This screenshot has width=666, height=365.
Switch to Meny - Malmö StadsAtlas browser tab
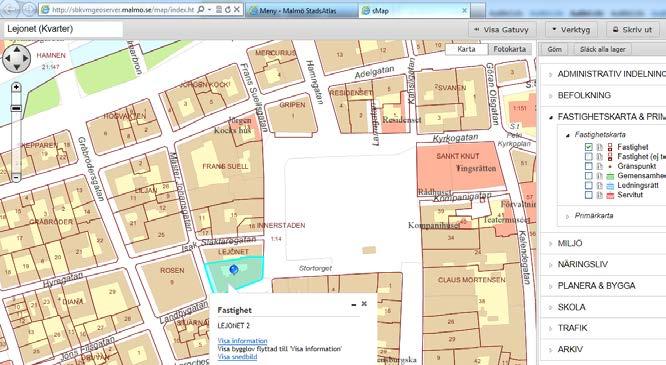[302, 11]
